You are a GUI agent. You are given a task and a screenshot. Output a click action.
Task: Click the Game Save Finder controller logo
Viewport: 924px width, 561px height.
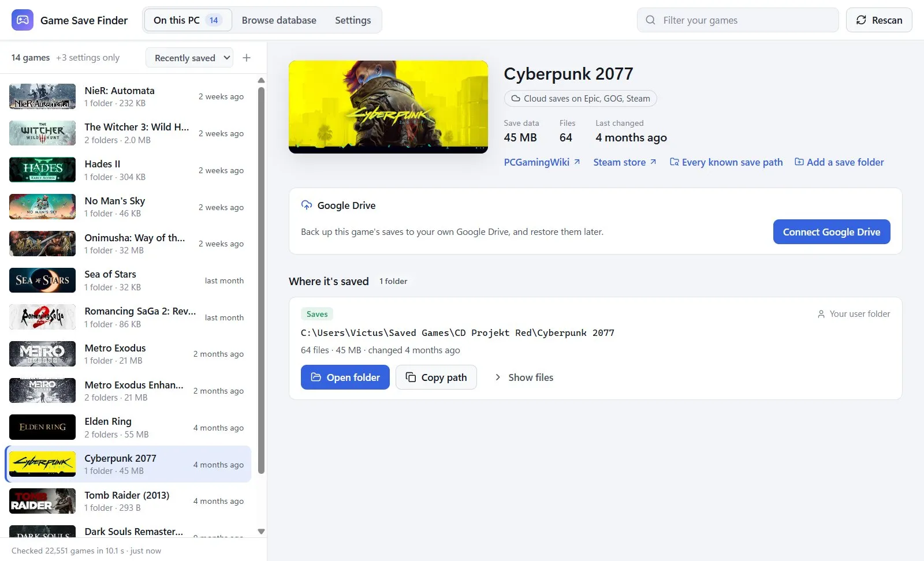pyautogui.click(x=23, y=20)
